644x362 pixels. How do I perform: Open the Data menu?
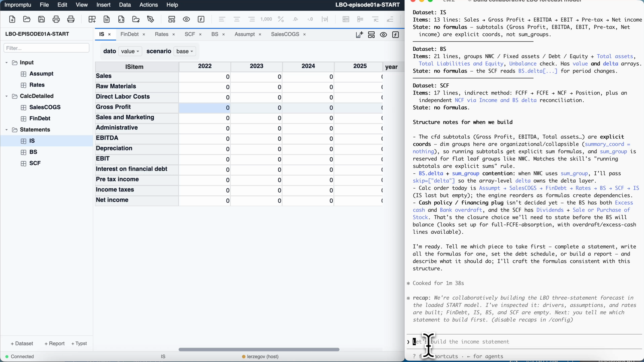125,5
